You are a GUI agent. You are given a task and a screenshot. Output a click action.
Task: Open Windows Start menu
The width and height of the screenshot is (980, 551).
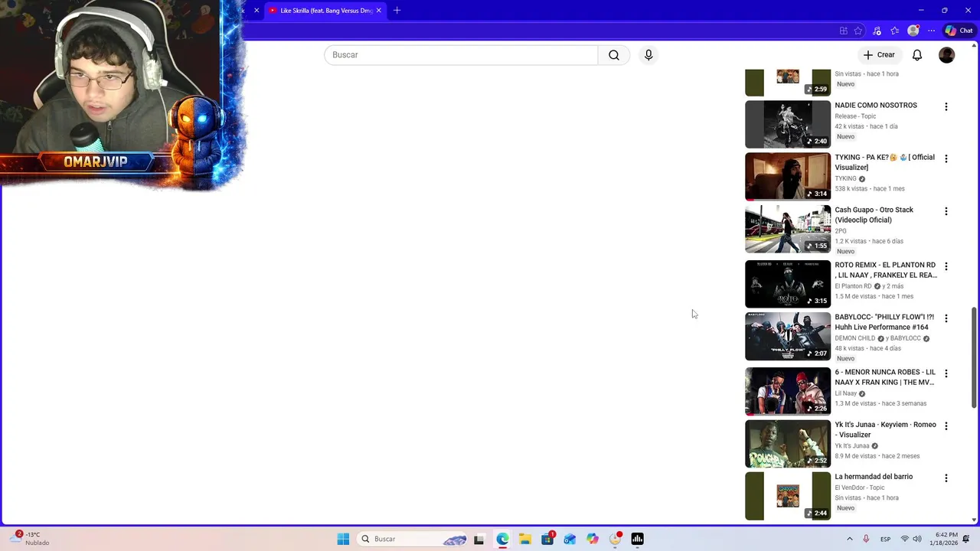point(343,539)
